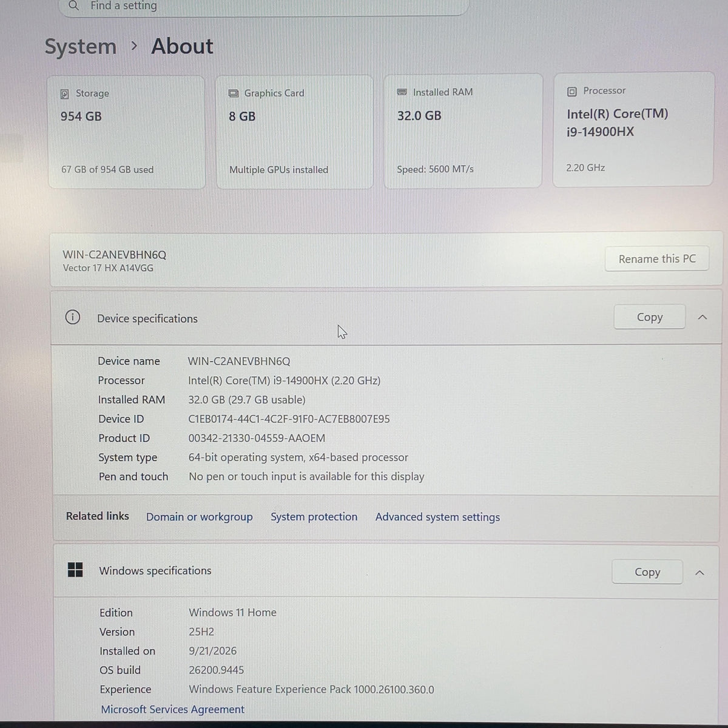
Task: Click the breadcrumb chevron after System
Action: (x=134, y=46)
